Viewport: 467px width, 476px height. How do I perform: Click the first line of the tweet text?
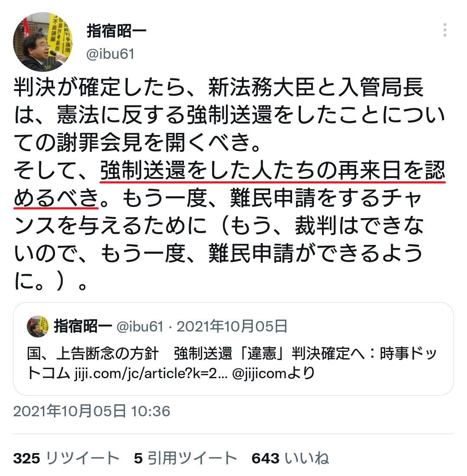click(218, 87)
